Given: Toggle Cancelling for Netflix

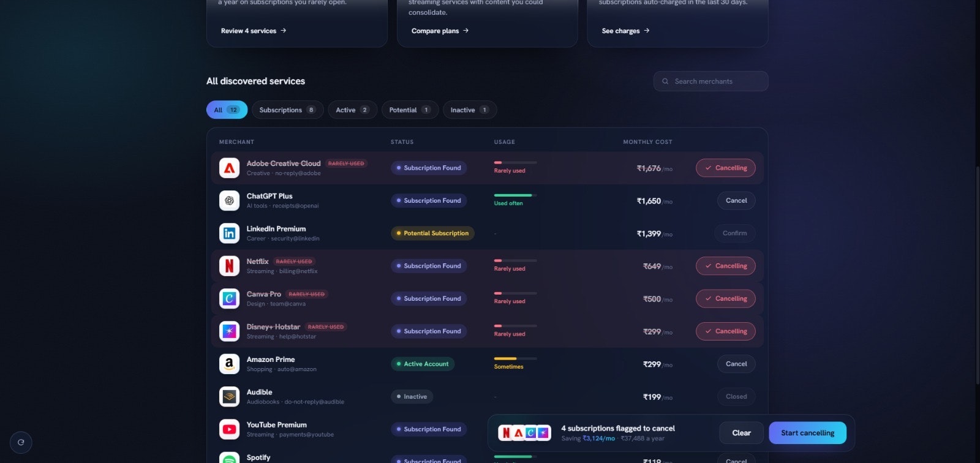Looking at the screenshot, I should pyautogui.click(x=725, y=266).
